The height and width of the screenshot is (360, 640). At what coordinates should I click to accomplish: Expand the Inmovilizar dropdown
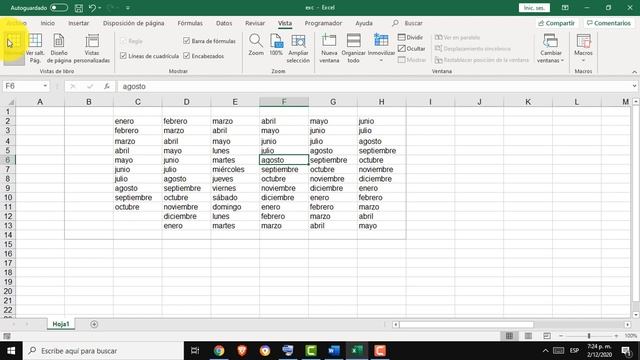(381, 60)
